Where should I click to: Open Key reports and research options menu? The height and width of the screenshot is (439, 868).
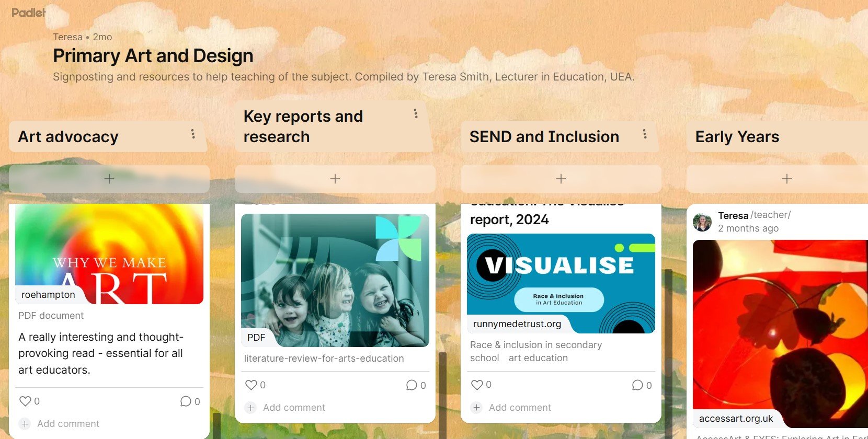(x=416, y=113)
